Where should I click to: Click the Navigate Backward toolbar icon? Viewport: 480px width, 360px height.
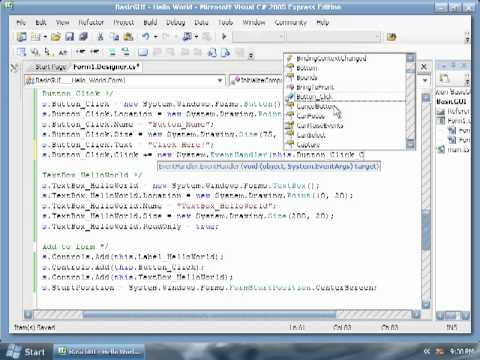pyautogui.click(x=187, y=37)
